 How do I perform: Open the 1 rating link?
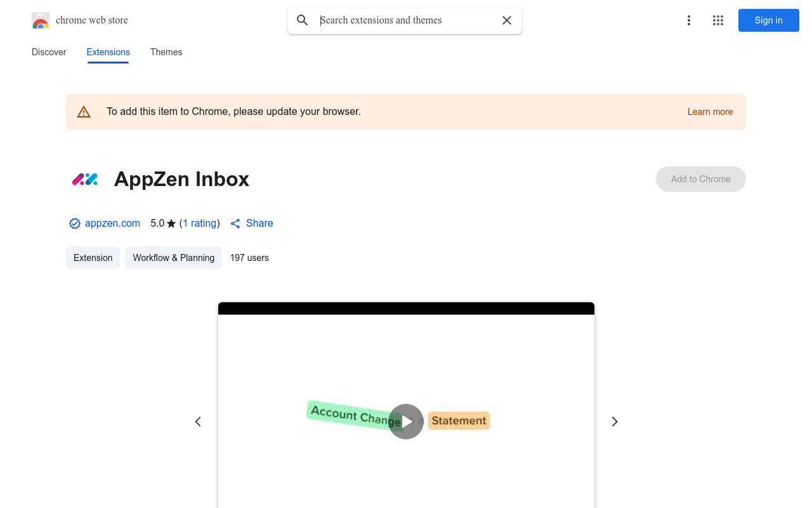pyautogui.click(x=199, y=224)
